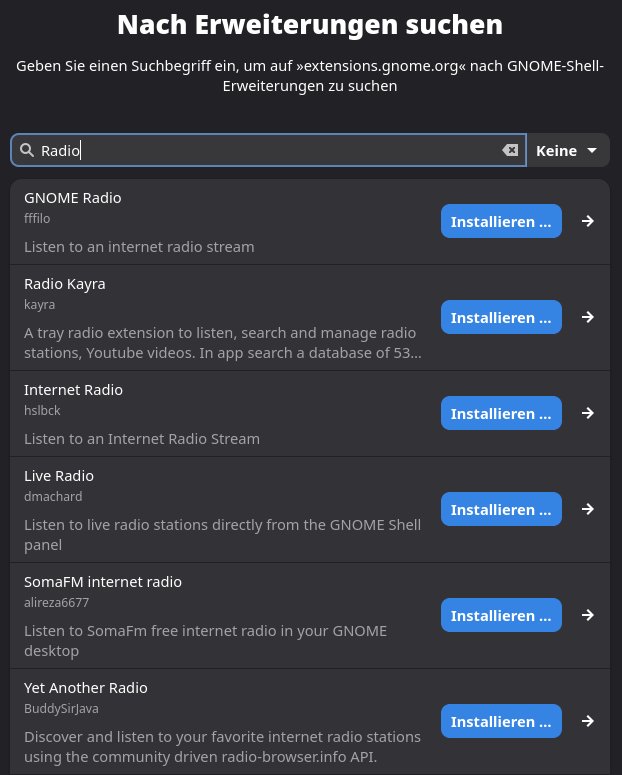Install the Radio Kayra extension
This screenshot has width=622, height=775.
click(501, 317)
